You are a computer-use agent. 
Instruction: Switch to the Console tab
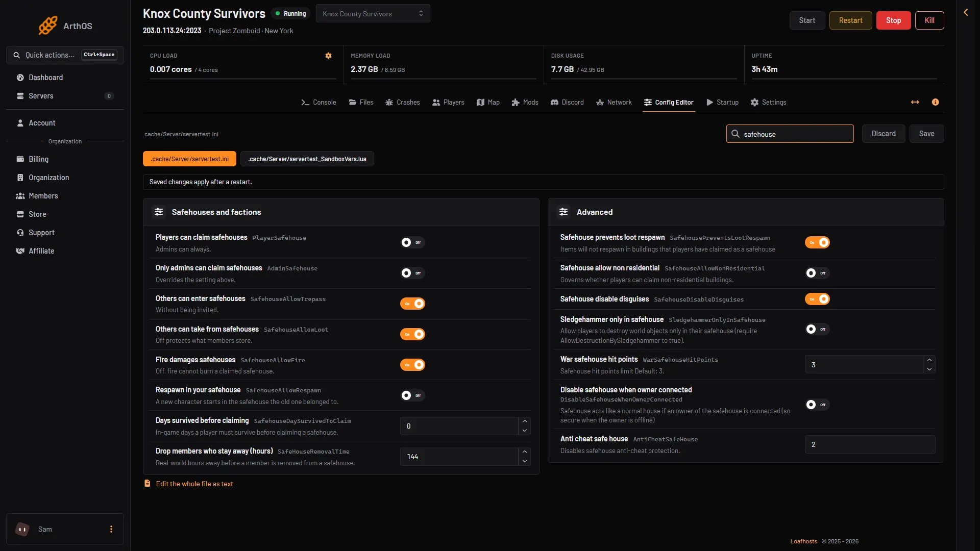[x=318, y=102]
